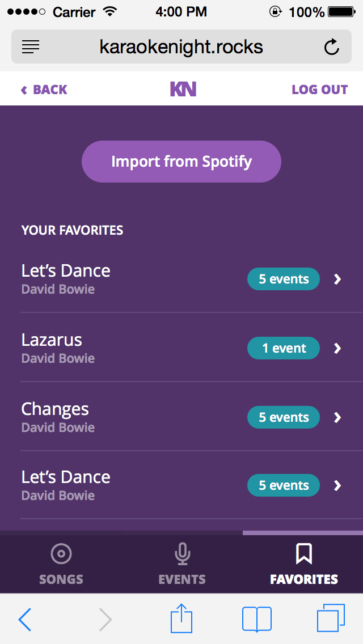Open Changes details via right chevron

coord(337,417)
